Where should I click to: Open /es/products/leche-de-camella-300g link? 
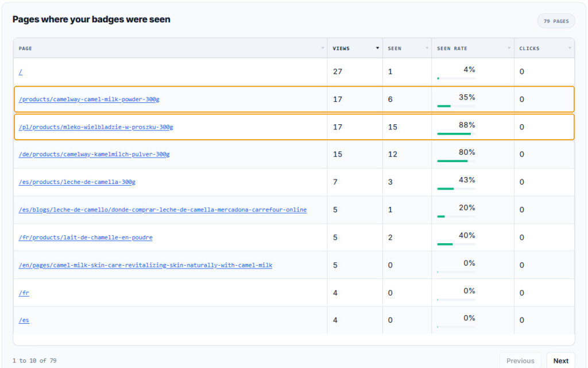(x=77, y=182)
